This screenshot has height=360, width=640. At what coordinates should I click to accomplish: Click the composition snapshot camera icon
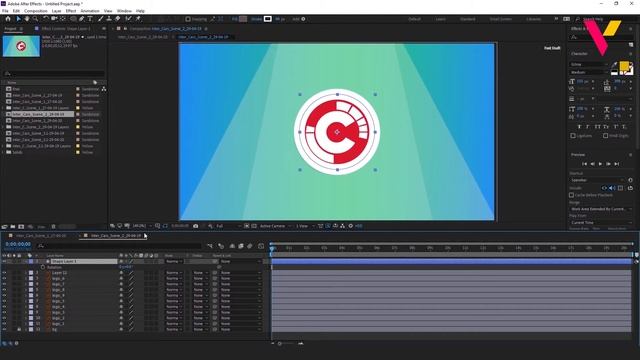(196, 226)
